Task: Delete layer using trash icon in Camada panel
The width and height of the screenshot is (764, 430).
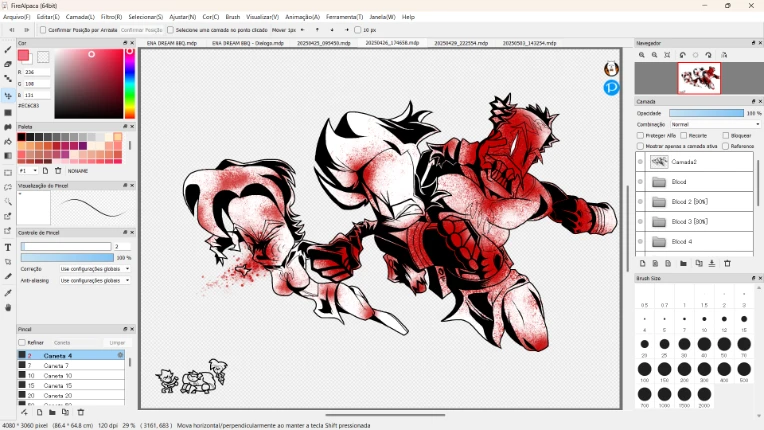Action: pos(726,264)
